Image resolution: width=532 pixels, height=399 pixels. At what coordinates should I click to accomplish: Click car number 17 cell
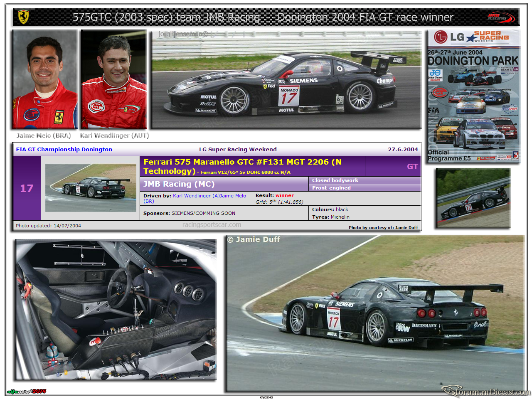tap(27, 188)
